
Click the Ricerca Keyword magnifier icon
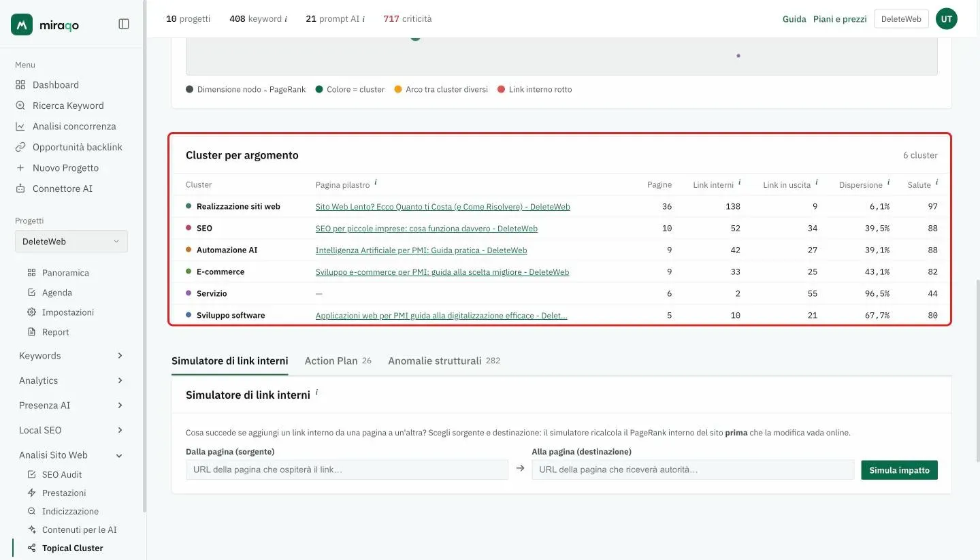coord(20,105)
